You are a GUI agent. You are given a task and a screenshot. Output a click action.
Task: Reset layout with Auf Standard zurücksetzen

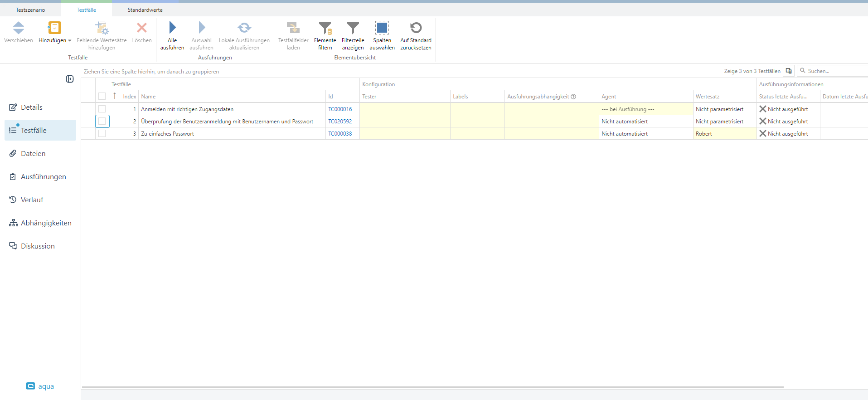[416, 28]
